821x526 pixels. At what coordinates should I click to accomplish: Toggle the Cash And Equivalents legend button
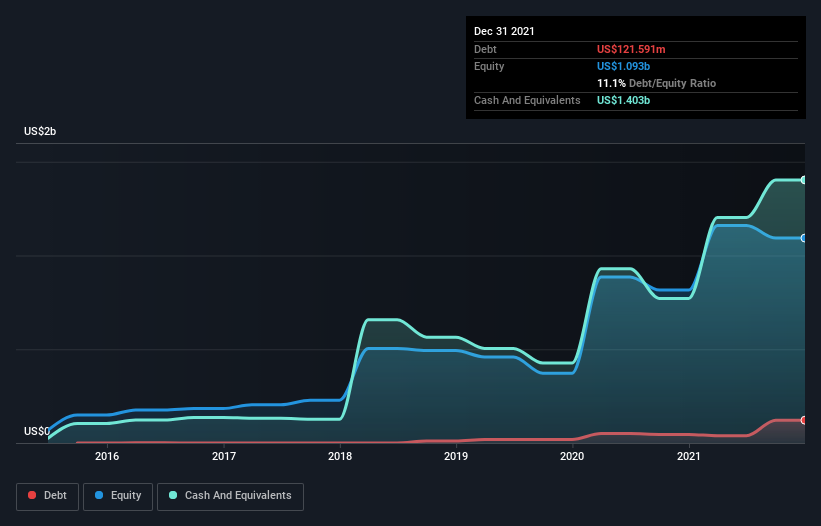(x=230, y=496)
